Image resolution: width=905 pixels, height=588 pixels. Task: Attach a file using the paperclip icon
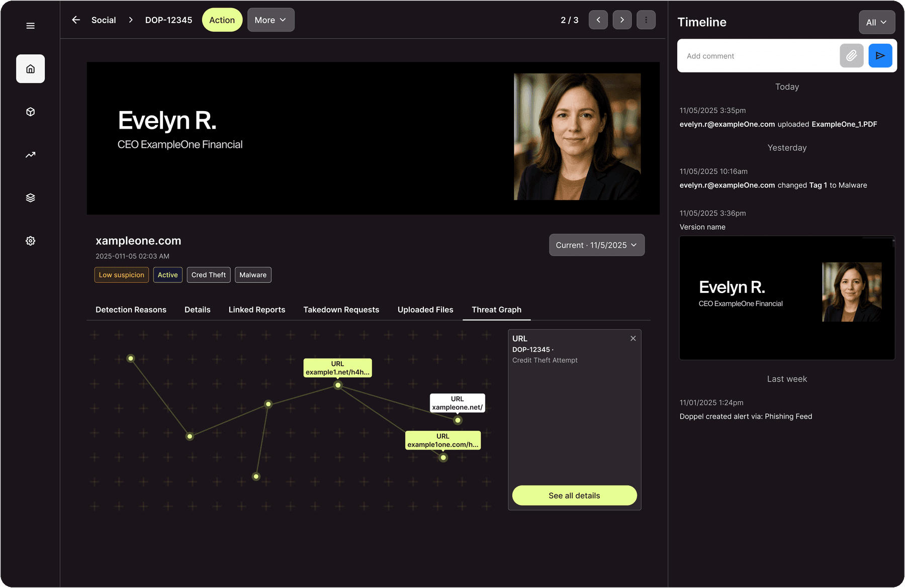(851, 55)
